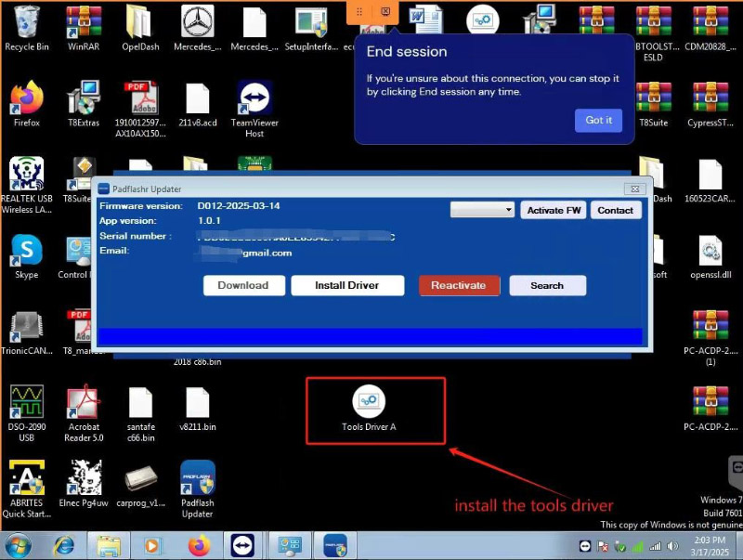
Task: Open the Windows Start menu
Action: click(x=18, y=545)
